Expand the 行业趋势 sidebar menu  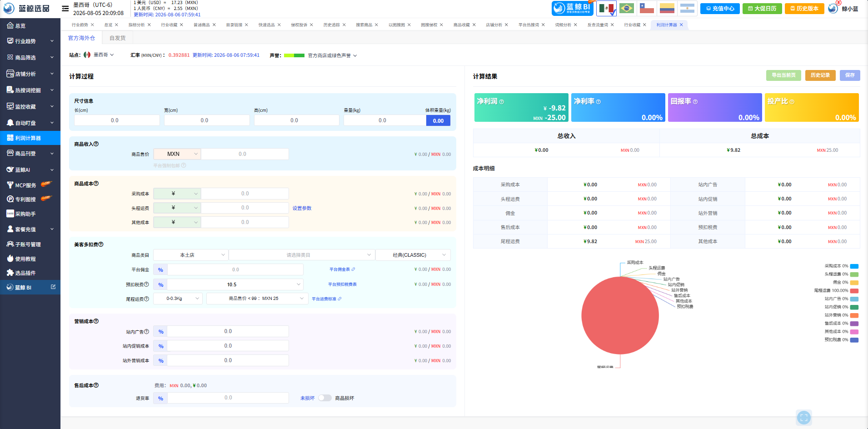(x=30, y=41)
